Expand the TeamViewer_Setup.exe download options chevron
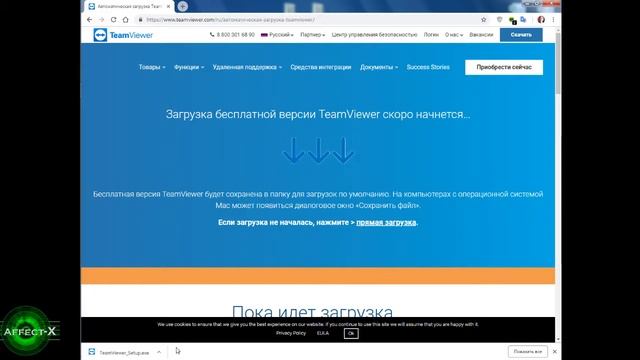This screenshot has height=360, width=640. 159,352
